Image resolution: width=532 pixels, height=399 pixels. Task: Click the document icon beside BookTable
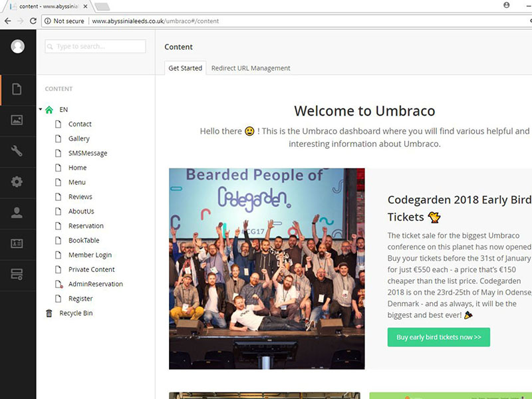[x=59, y=241]
